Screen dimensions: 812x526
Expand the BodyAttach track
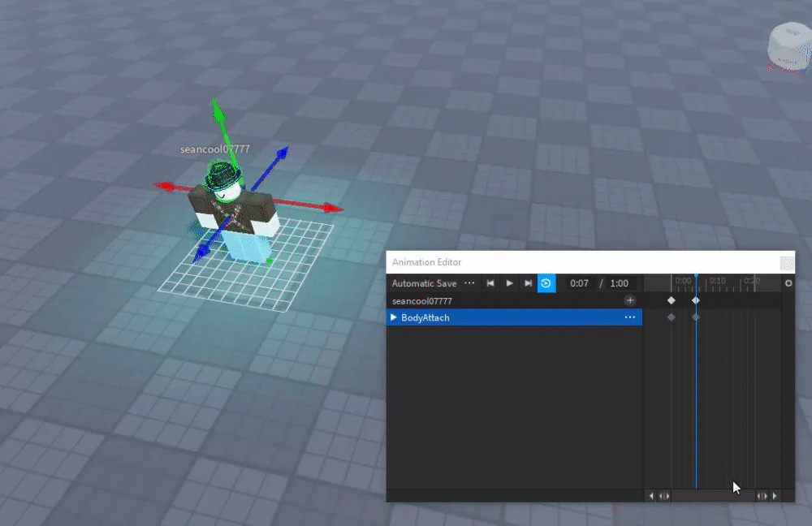394,317
